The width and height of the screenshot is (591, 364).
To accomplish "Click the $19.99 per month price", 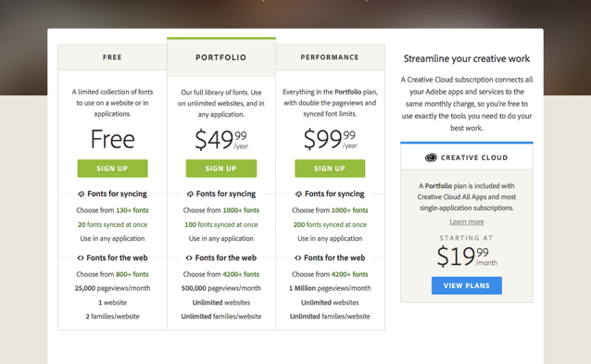I will click(x=467, y=257).
